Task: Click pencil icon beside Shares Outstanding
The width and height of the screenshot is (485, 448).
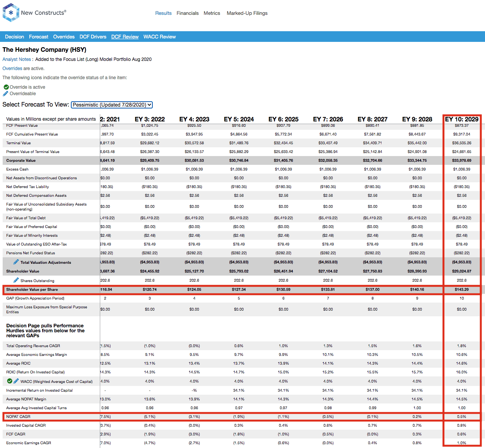Action: coord(16,280)
